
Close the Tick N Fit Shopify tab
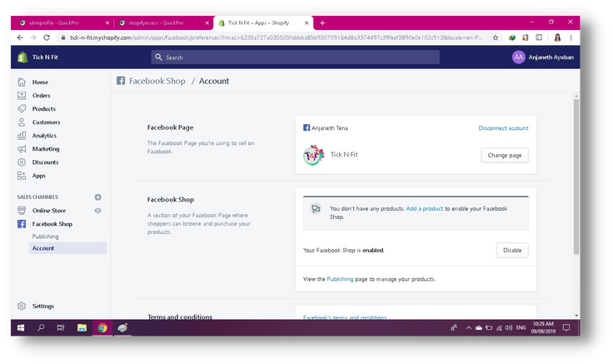(x=306, y=23)
